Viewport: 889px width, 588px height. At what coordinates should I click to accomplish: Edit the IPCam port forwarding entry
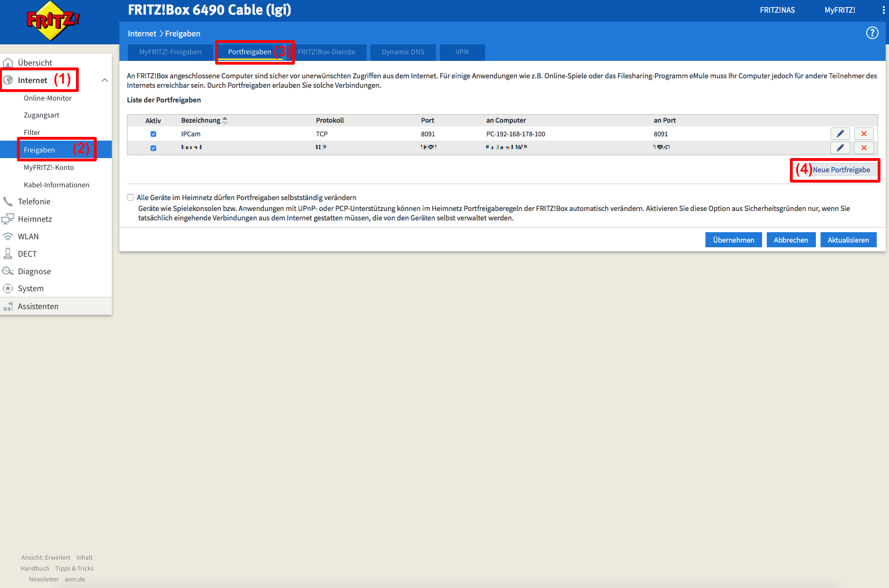tap(840, 134)
